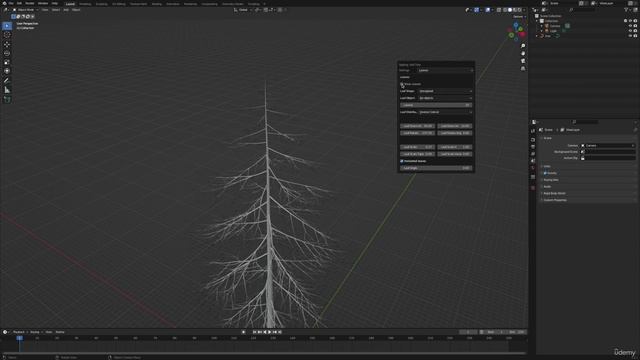Open the Edit menu
The width and height of the screenshot is (640, 360).
click(x=19, y=3)
